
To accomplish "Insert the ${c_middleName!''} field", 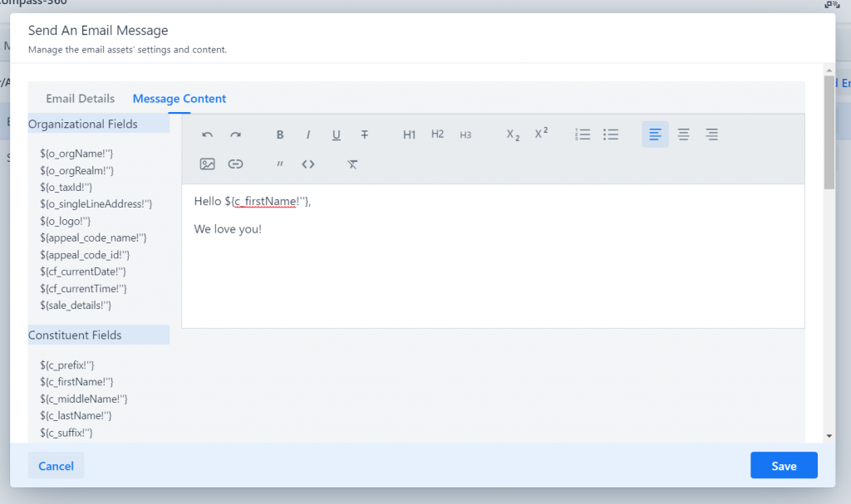I will coord(84,399).
